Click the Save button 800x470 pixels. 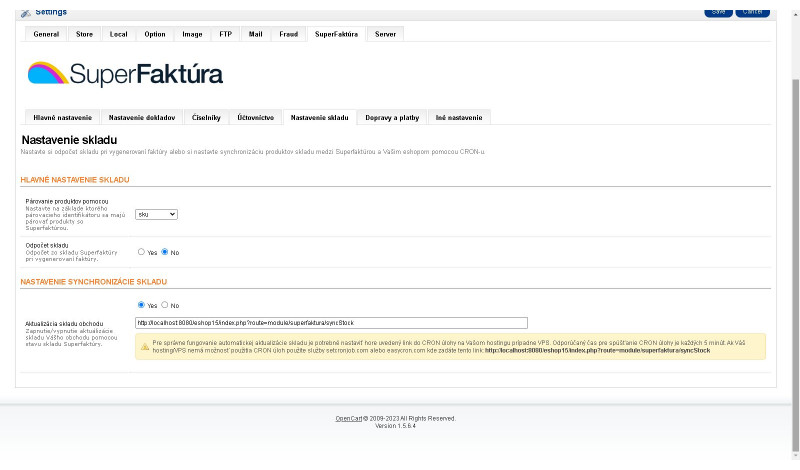[718, 12]
